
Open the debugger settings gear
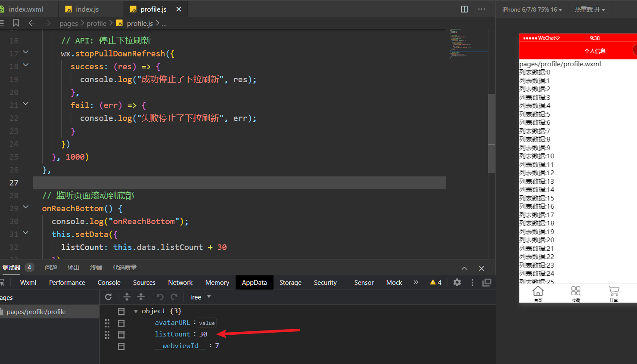click(x=457, y=282)
